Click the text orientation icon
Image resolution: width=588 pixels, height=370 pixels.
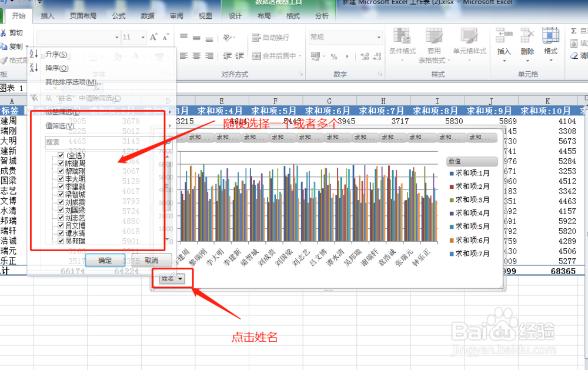227,38
